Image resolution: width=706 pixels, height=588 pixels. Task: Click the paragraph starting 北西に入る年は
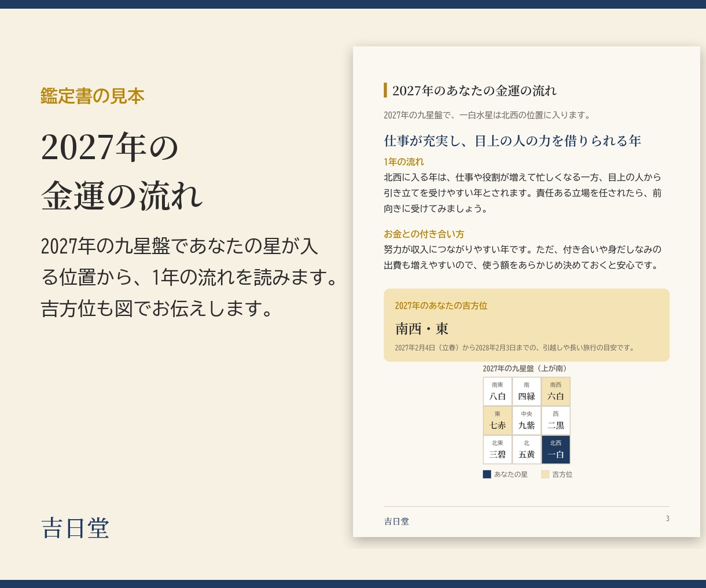[x=523, y=193]
